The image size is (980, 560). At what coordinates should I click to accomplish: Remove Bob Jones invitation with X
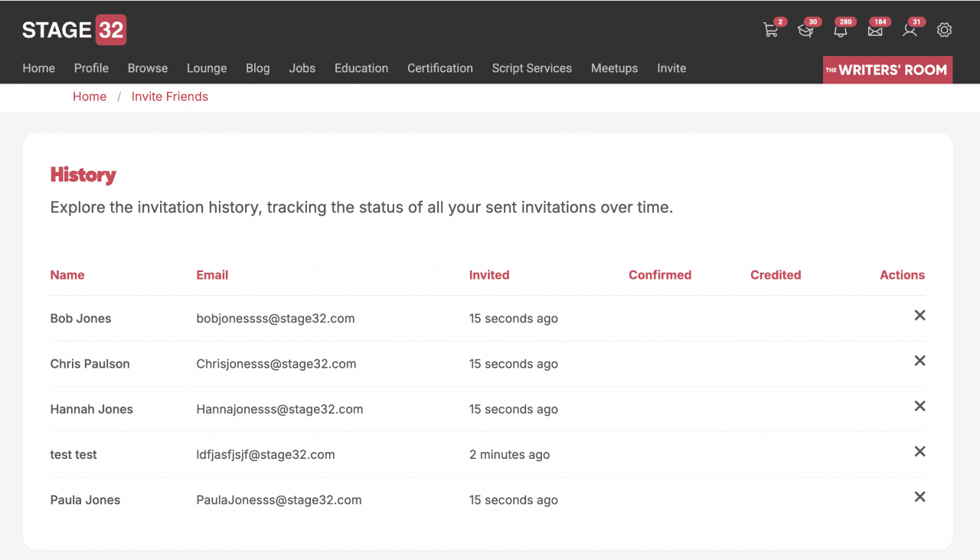point(920,316)
